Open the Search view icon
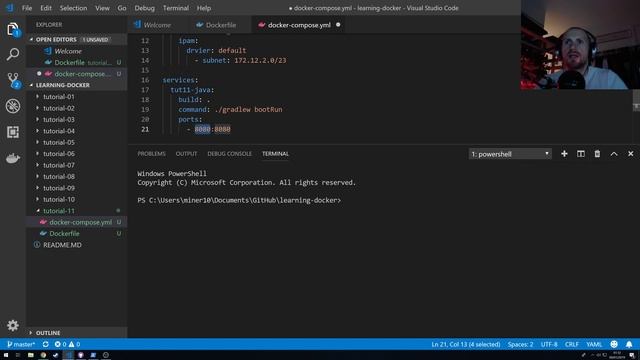This screenshot has height=360, width=640. point(13,54)
